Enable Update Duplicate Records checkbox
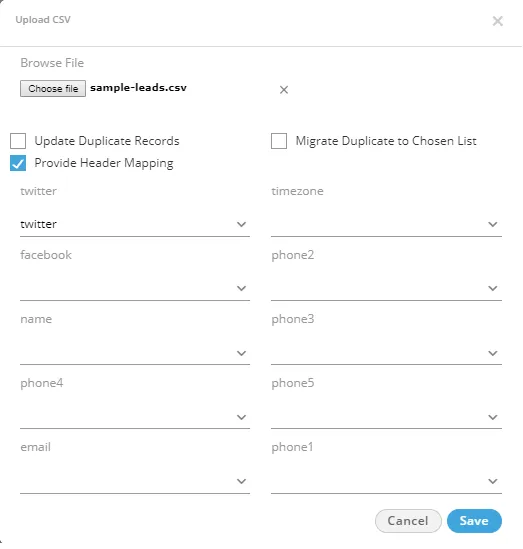Image resolution: width=523 pixels, height=549 pixels. point(18,141)
